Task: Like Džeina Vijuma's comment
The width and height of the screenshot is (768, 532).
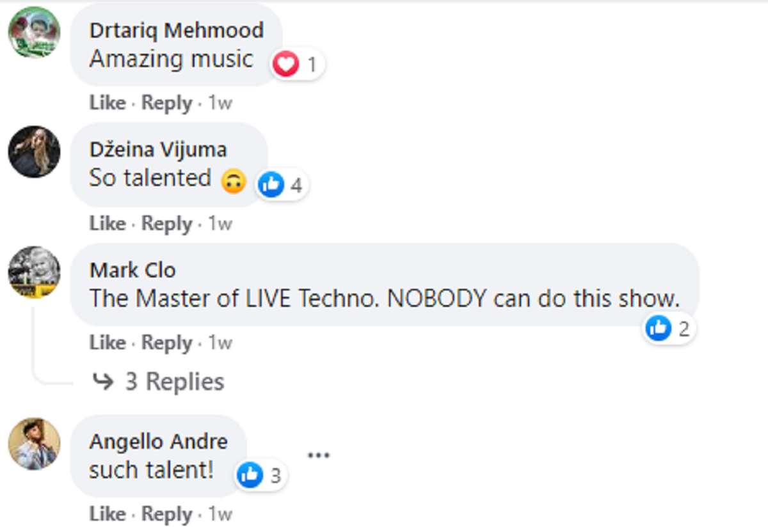Action: coord(107,223)
